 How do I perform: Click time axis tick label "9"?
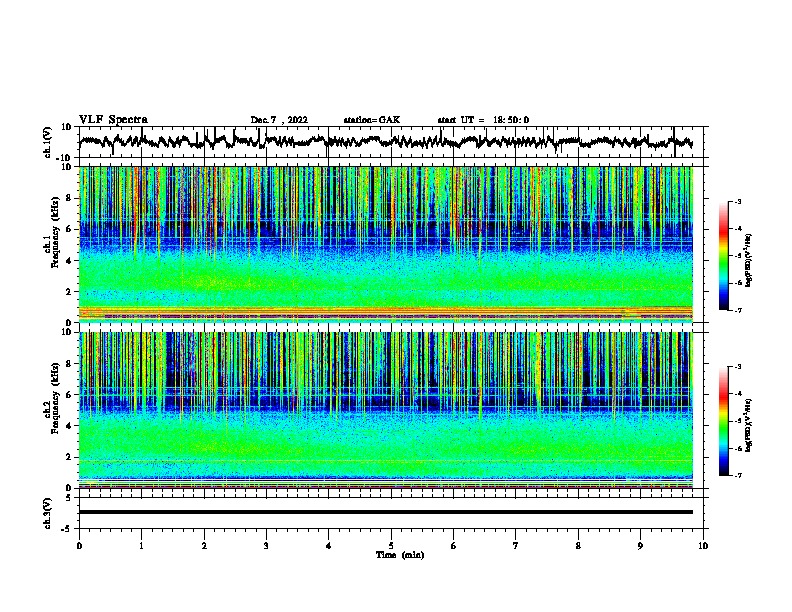pos(640,546)
